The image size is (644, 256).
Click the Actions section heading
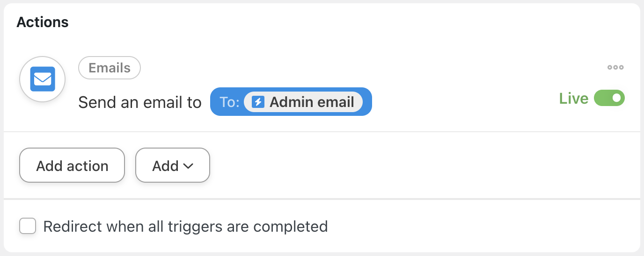coord(43,22)
